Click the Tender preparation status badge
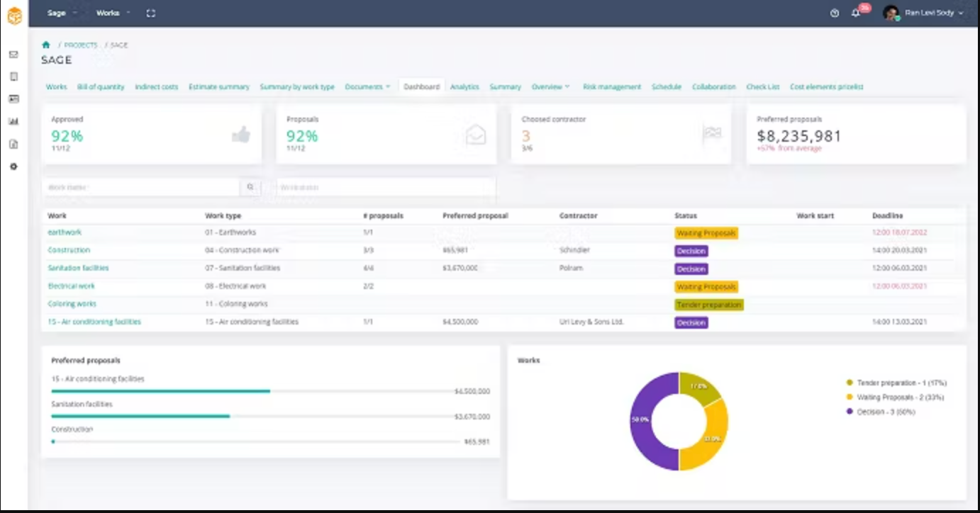 coord(709,305)
